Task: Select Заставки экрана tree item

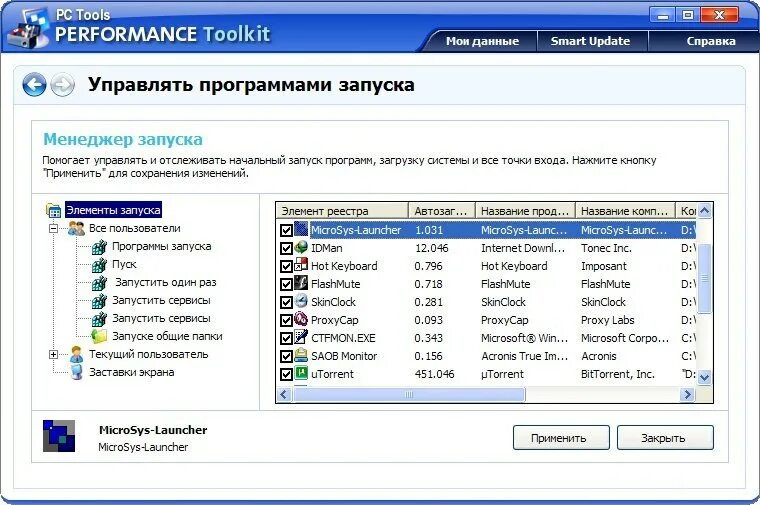Action: (x=131, y=372)
